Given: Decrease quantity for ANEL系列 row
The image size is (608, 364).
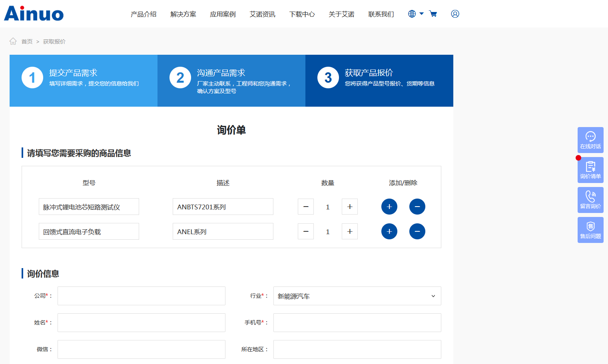Looking at the screenshot, I should (306, 231).
